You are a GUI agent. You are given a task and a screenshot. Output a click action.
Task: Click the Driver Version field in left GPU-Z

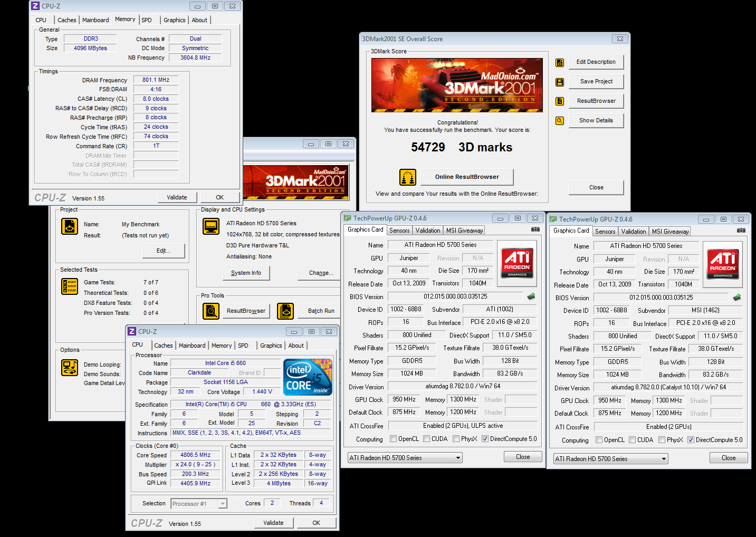(x=463, y=386)
